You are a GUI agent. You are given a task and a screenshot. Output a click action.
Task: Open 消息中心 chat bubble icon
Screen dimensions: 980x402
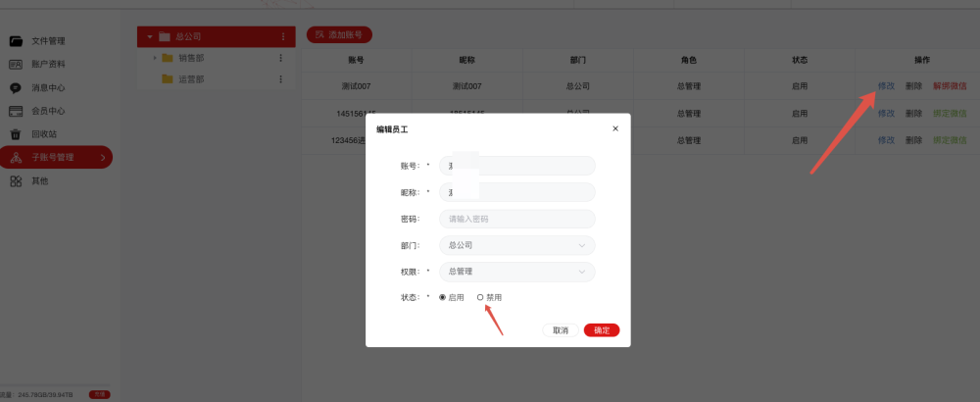(17, 88)
